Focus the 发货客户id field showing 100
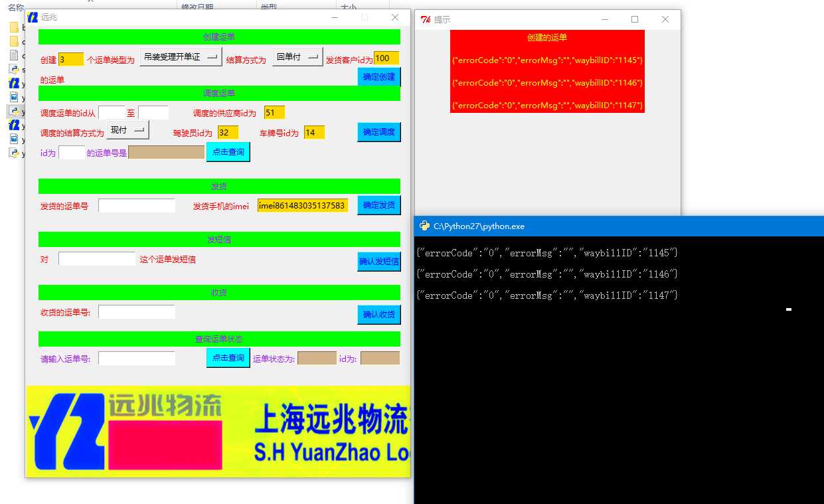 click(x=386, y=58)
